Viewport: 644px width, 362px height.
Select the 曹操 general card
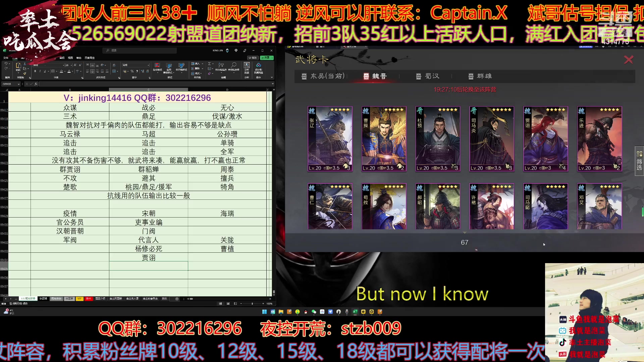(x=384, y=139)
